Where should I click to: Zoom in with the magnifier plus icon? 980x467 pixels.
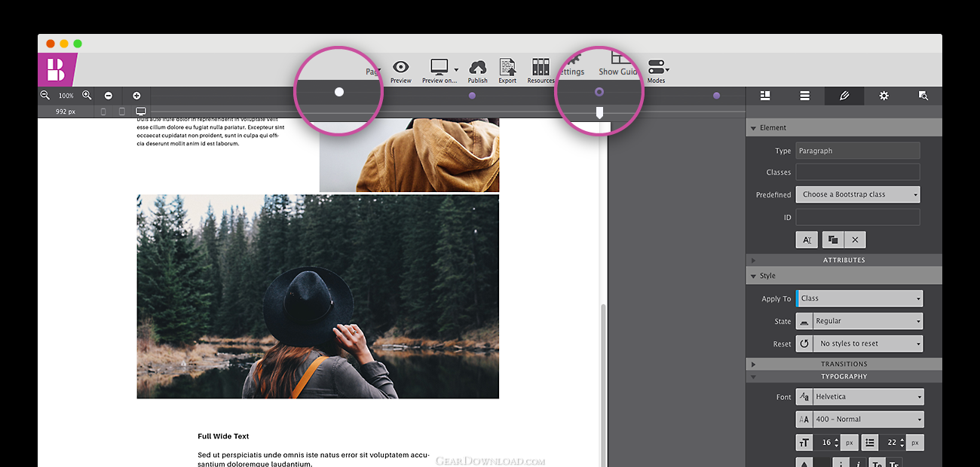pos(87,96)
